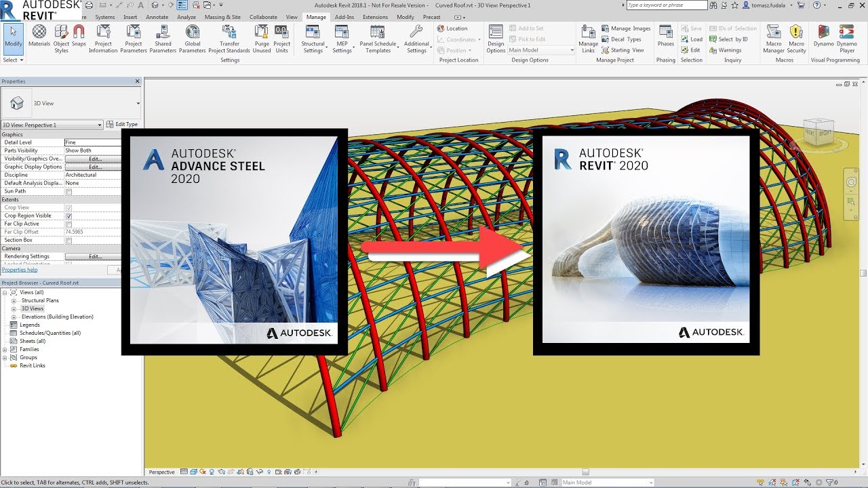The image size is (868, 488).
Task: Open Structural Settings dropdown
Action: (314, 39)
